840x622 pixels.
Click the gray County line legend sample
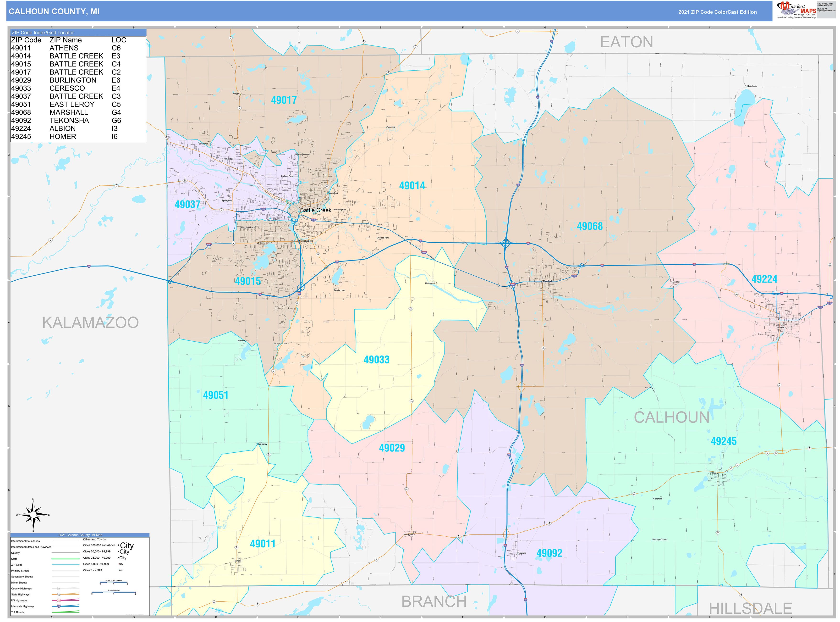click(x=66, y=553)
